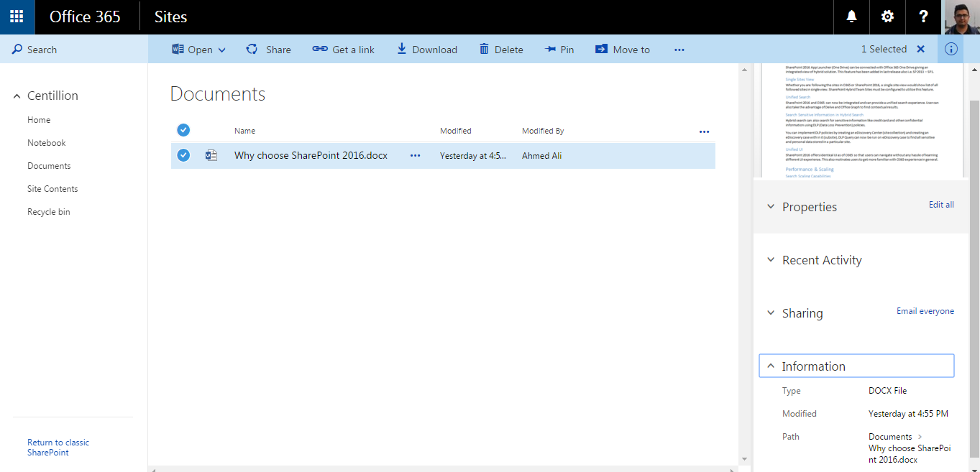The width and height of the screenshot is (980, 472).
Task: Clear the selection with the X
Action: (x=920, y=50)
